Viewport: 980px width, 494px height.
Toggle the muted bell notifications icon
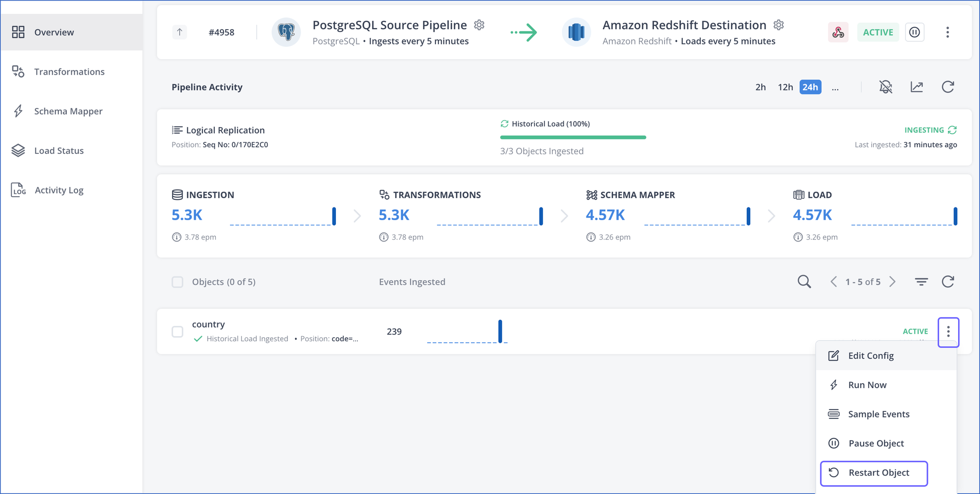886,87
